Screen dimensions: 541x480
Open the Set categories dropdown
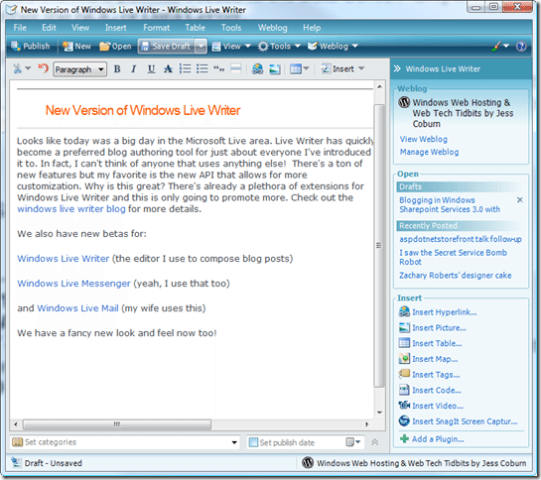(x=125, y=442)
